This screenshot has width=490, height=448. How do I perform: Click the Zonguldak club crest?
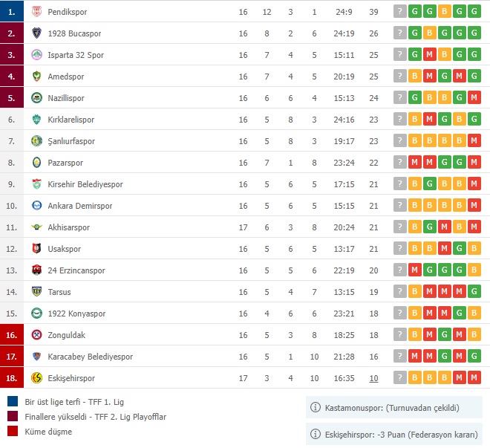tap(36, 335)
